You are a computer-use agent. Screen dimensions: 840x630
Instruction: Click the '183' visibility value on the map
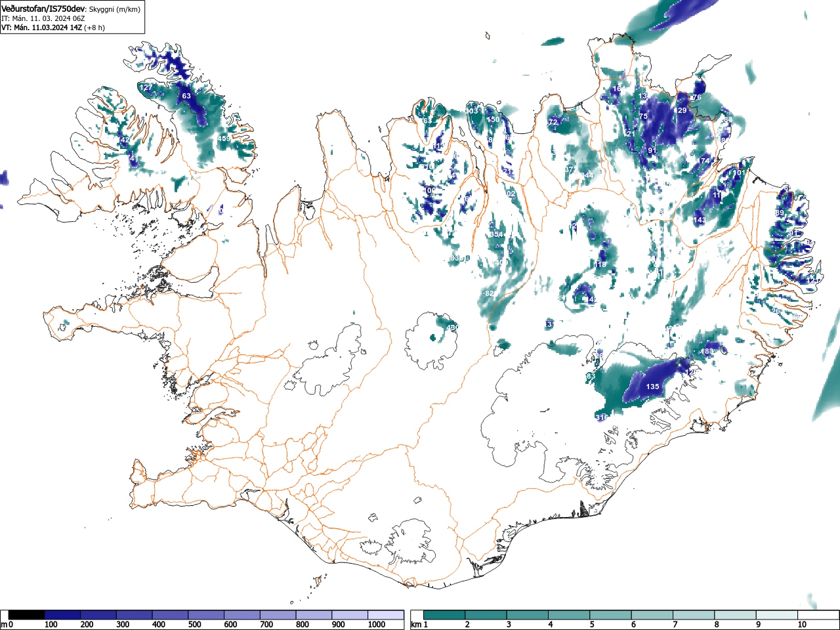707,352
